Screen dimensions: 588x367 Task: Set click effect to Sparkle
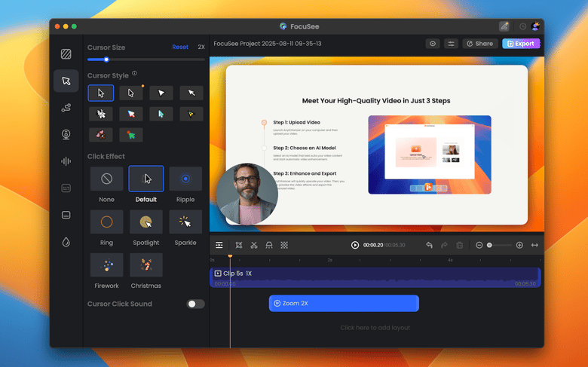[x=185, y=222]
